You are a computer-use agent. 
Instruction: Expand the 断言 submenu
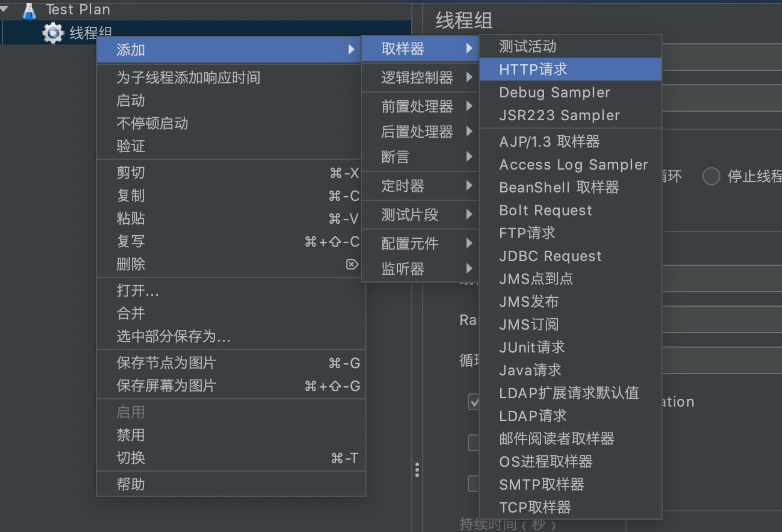(x=420, y=157)
